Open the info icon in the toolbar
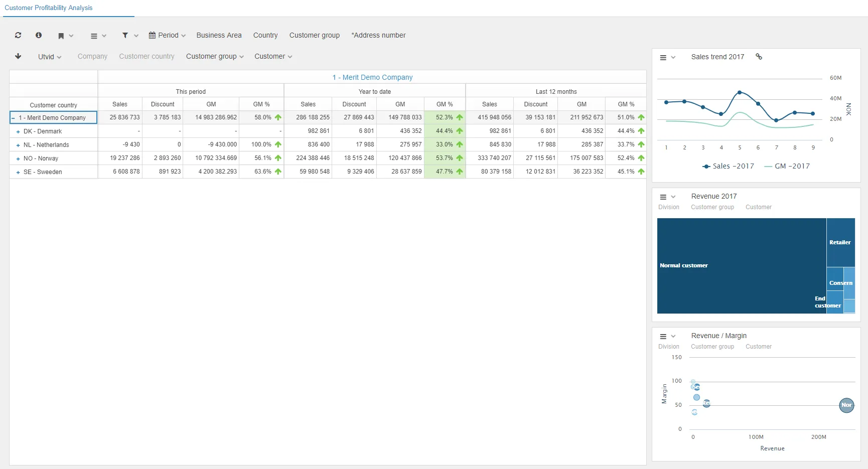The width and height of the screenshot is (868, 469). pyautogui.click(x=39, y=35)
